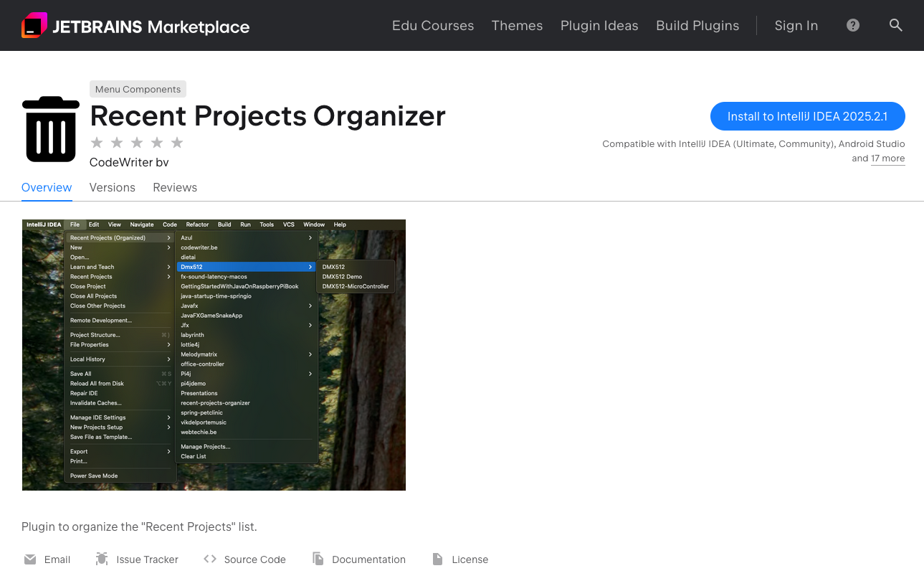Click Sign In in the header
Viewport: 924px width, 586px height.
(796, 26)
